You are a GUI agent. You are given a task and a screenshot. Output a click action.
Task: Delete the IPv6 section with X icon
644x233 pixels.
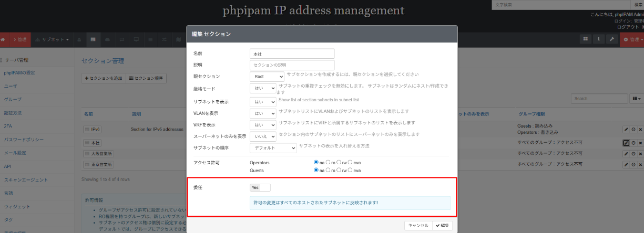pyautogui.click(x=640, y=129)
